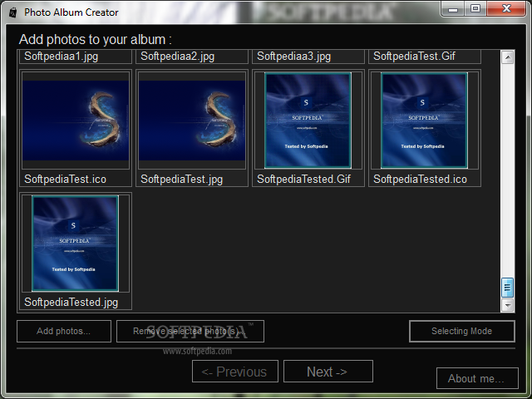Click the SoftpediaTested.jpg caption text
Screen dimensions: 532x399
[x=71, y=303]
